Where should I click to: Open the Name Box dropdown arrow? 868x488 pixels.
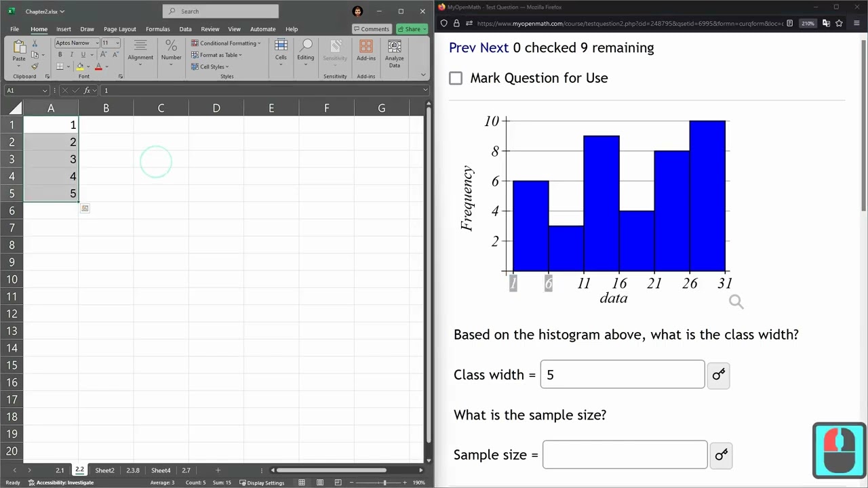click(45, 90)
